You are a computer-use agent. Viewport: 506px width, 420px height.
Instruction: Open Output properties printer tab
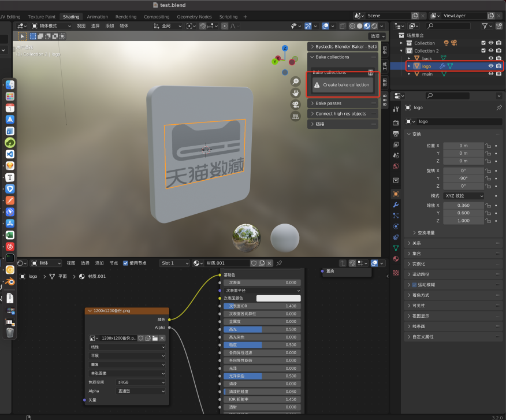396,133
